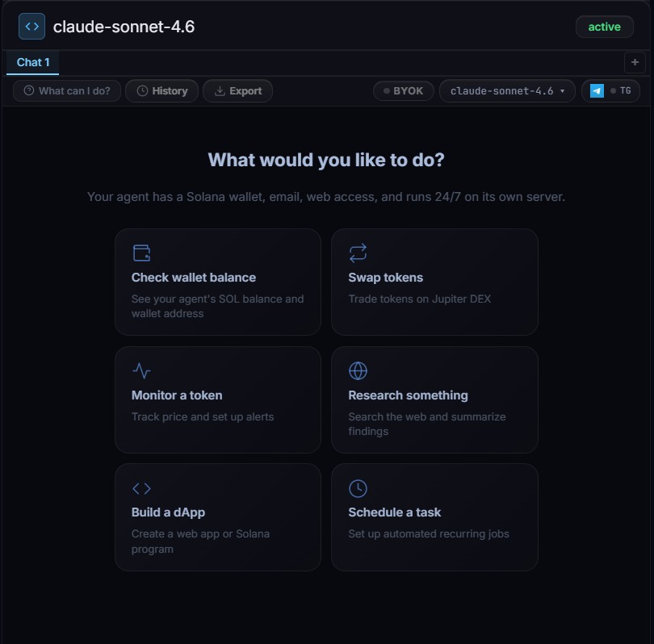Open the History panel
654x644 pixels.
point(161,91)
